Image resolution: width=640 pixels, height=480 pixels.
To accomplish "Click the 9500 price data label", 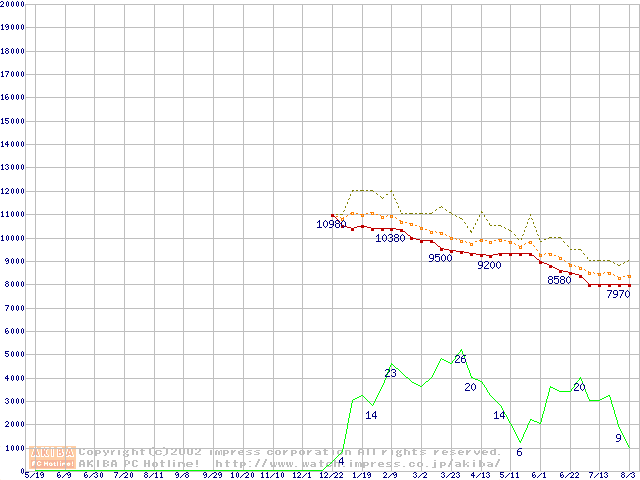I will tap(440, 258).
